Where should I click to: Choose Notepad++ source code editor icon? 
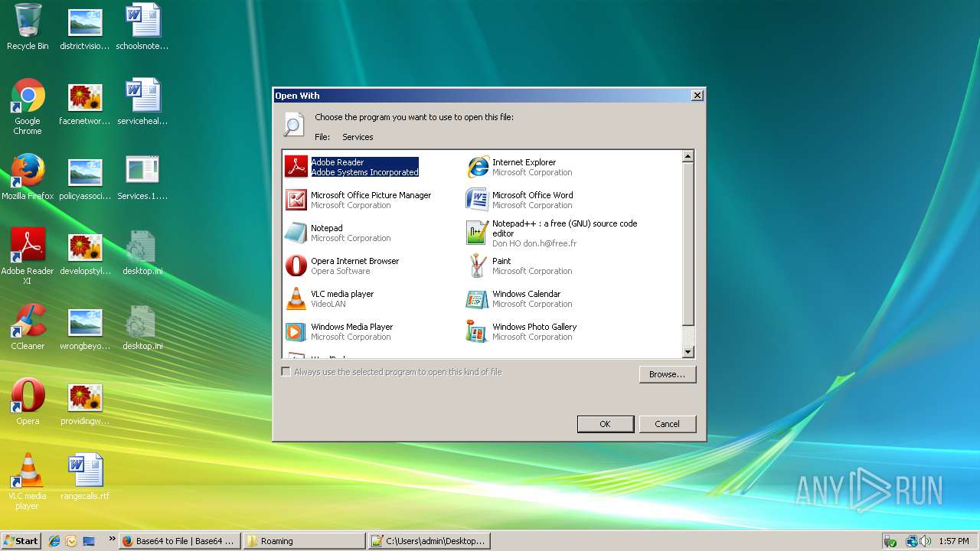pos(478,233)
